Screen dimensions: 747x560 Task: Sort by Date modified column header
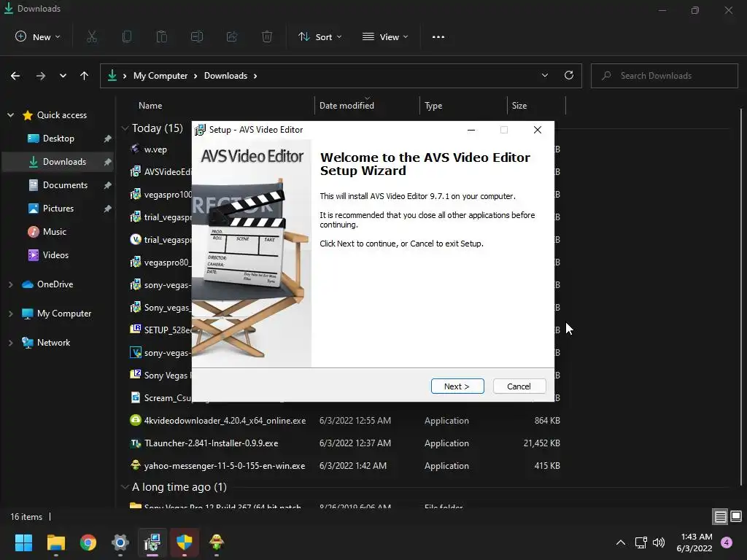[x=347, y=106]
